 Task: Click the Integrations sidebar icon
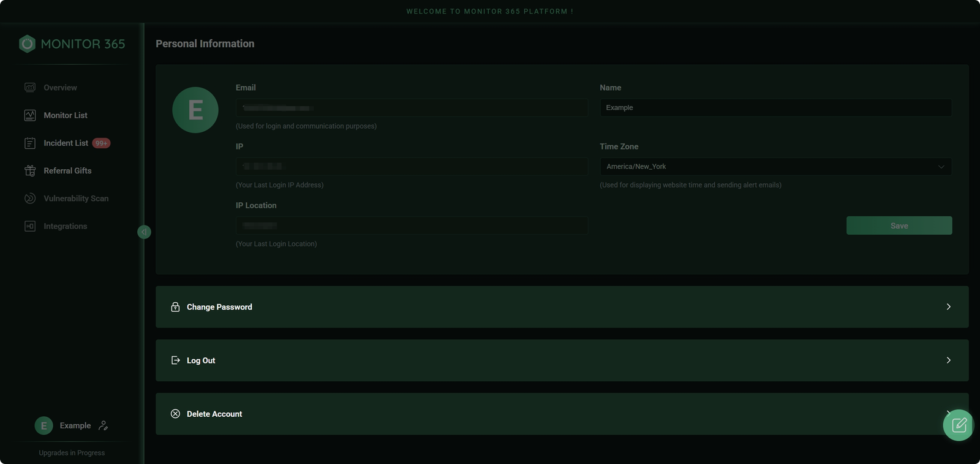30,226
